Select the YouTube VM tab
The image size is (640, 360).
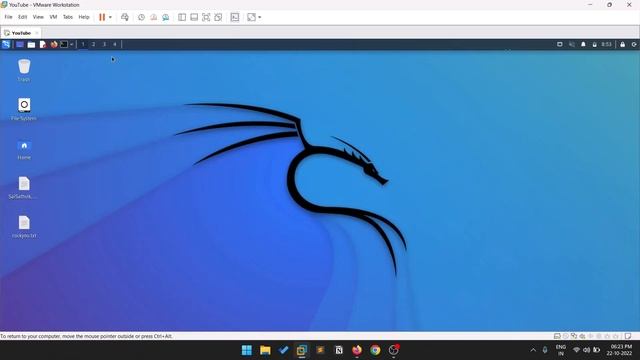coord(21,33)
